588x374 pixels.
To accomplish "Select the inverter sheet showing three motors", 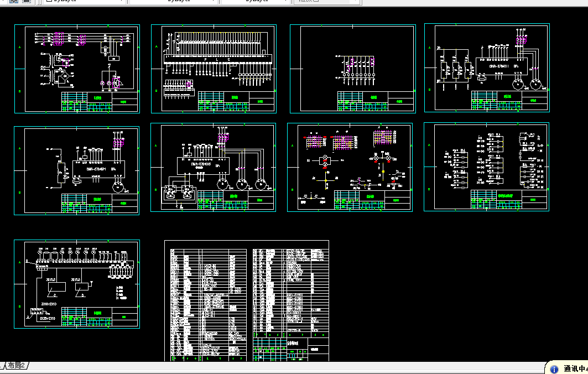I will [213, 167].
